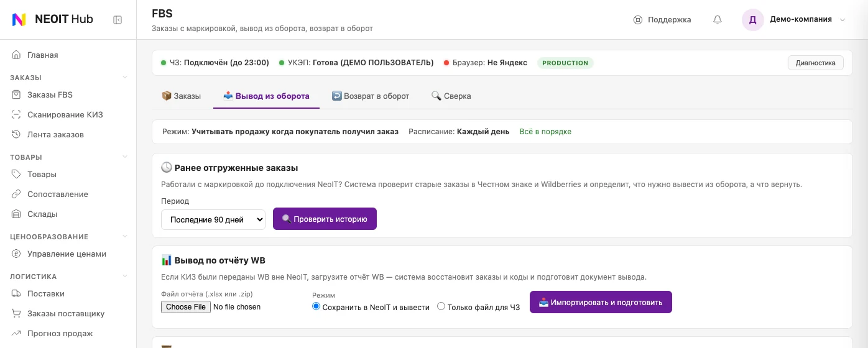Viewport: 868px width, 348px height.
Task: Click the bag icon for Заказы FBS
Action: point(16,94)
